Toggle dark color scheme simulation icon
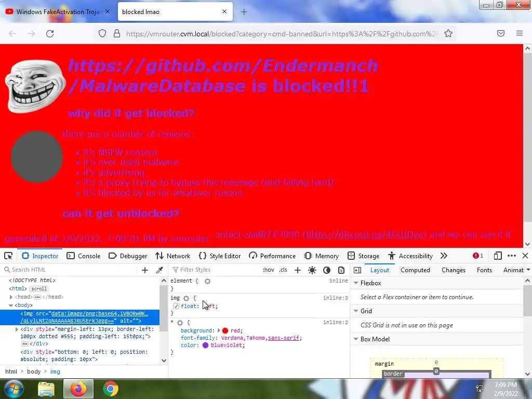 coord(327,270)
